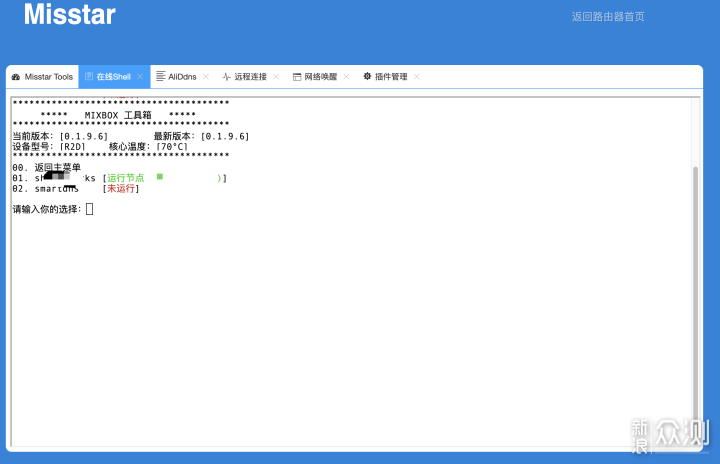The image size is (720, 464).
Task: Click the MIXBOX 工具箱 header text
Action: point(118,115)
